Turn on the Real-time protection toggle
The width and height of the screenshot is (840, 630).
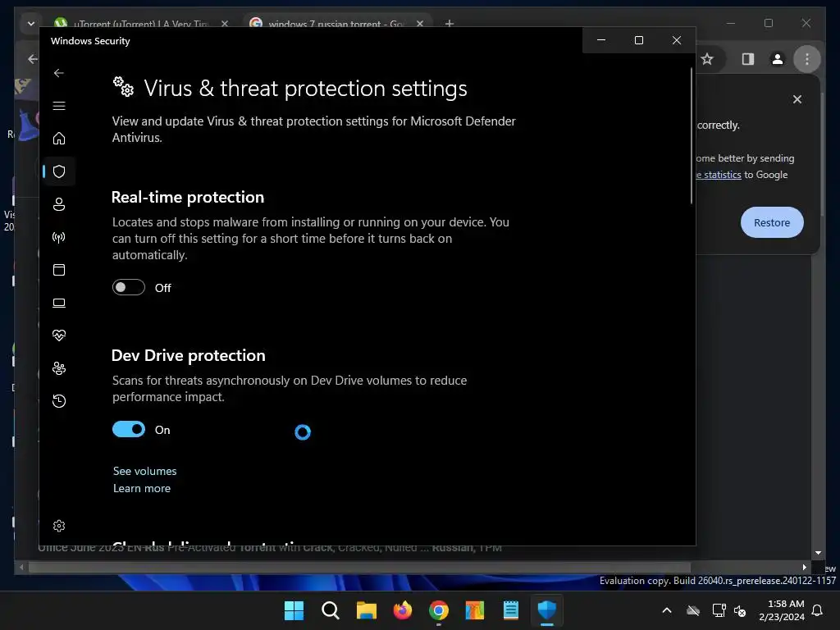(x=129, y=287)
